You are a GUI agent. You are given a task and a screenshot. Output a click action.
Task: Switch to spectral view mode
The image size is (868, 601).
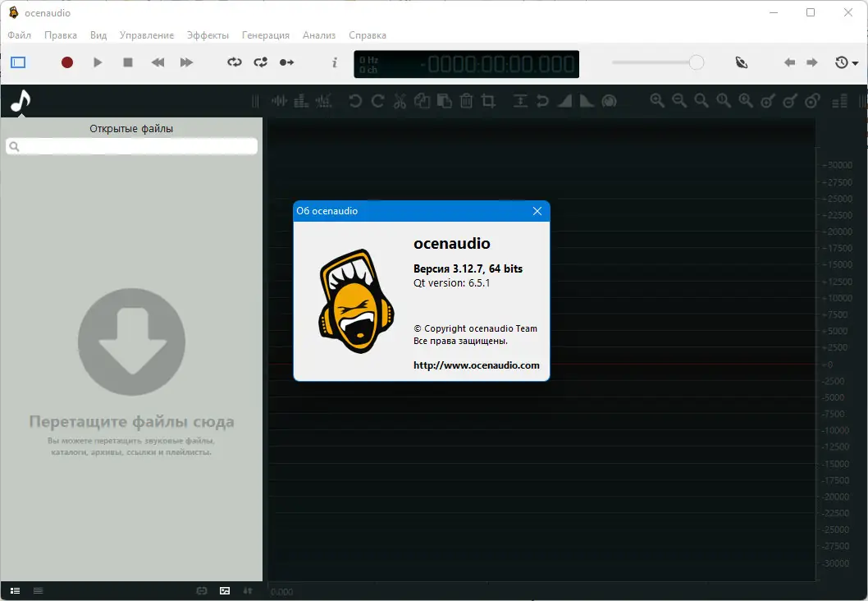301,101
